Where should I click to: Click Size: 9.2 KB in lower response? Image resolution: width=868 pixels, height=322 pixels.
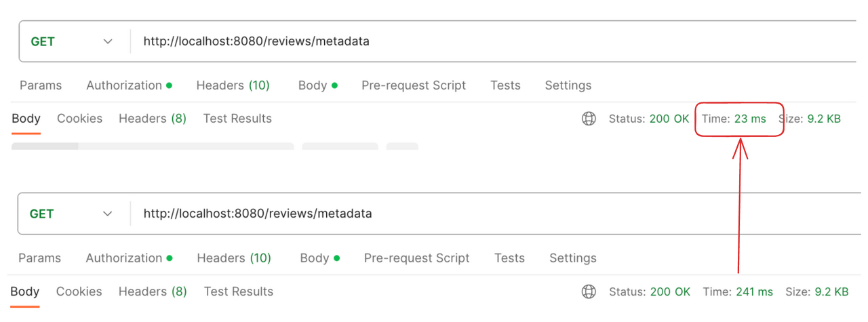point(817,292)
